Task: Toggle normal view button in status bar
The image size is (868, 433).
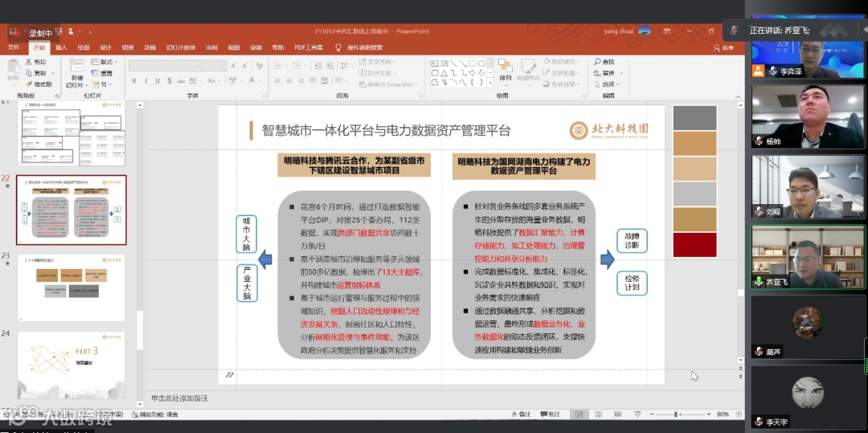Action: point(579,415)
